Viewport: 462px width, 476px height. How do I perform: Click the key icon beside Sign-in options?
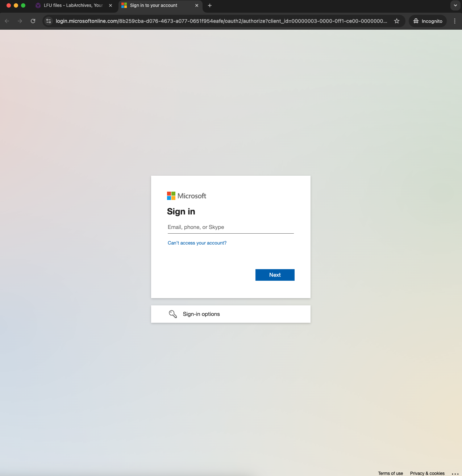[x=173, y=314]
